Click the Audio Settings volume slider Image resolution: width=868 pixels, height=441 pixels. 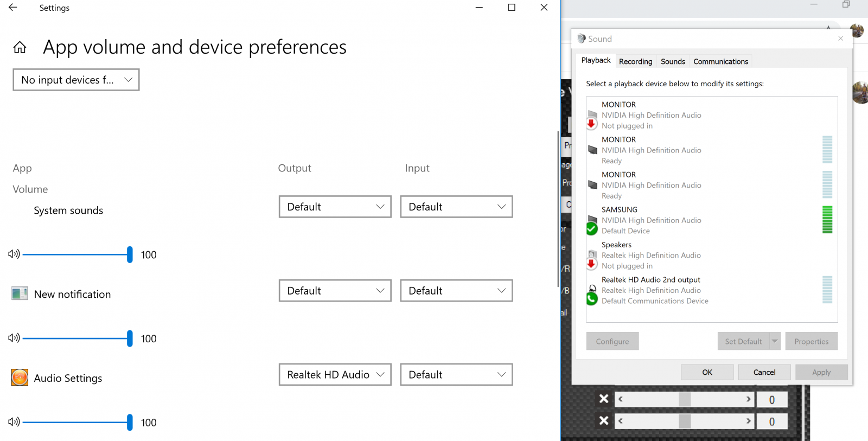coord(78,422)
